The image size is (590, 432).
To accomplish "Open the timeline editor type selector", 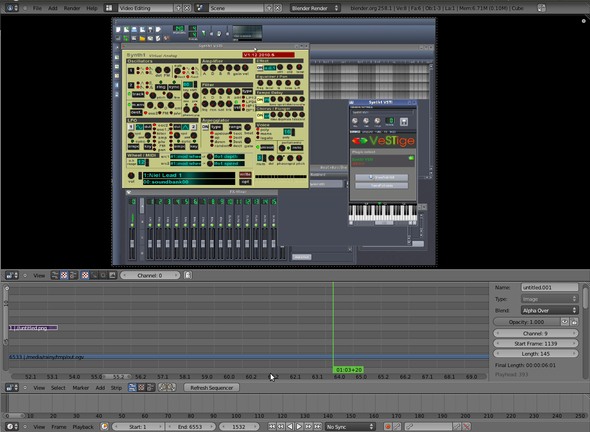I will [11, 427].
